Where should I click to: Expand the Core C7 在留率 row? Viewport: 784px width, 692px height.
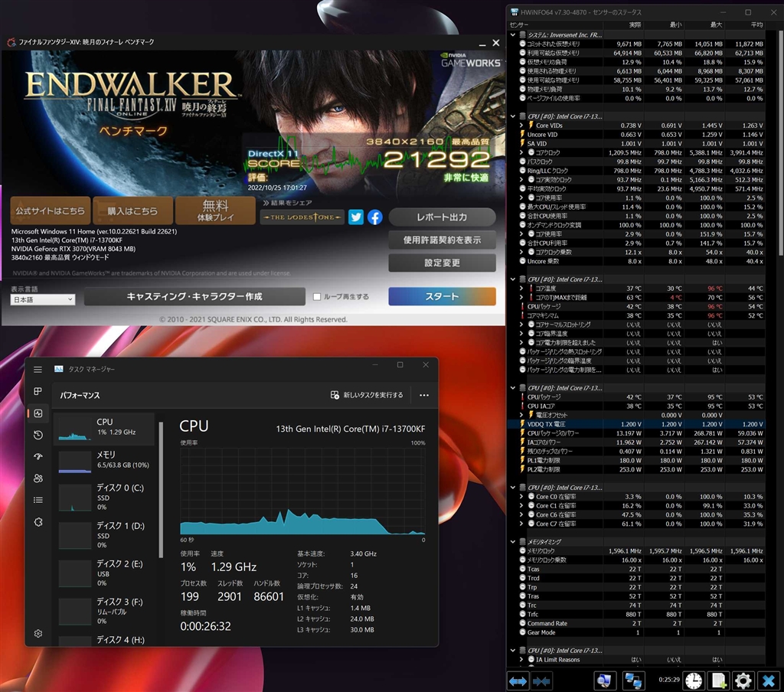coord(521,524)
